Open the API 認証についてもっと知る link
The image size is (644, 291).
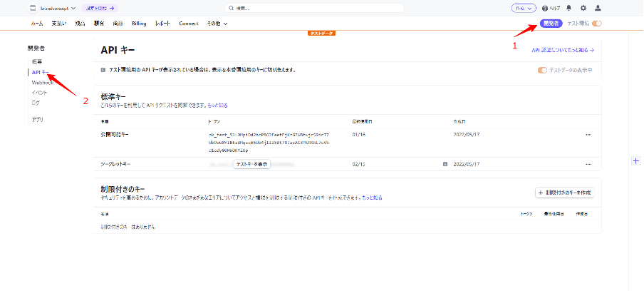pos(562,51)
